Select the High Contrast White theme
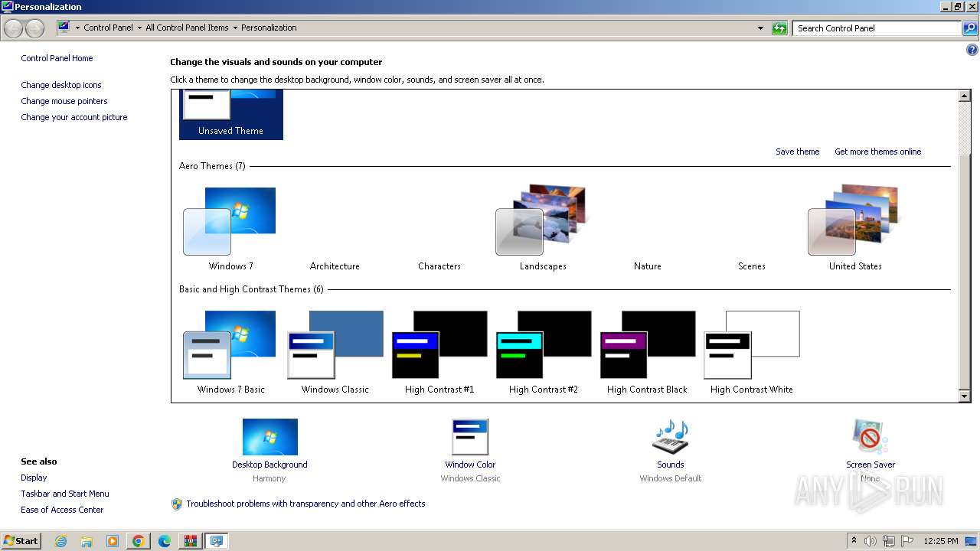Screen dimensions: 980x551 (752, 344)
